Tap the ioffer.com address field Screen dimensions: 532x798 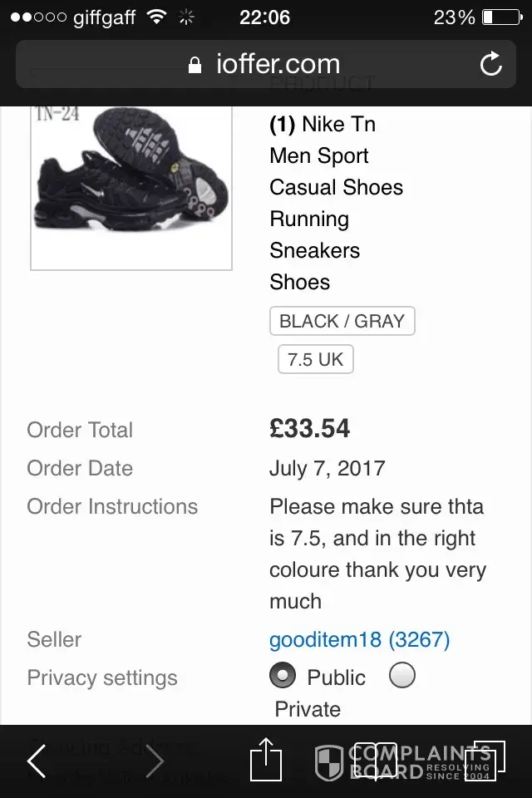coord(266,64)
